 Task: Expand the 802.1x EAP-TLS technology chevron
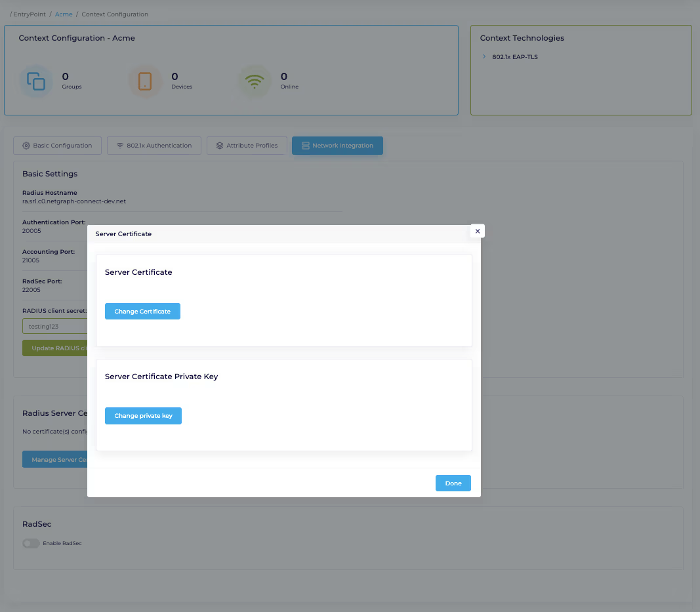[x=484, y=56]
